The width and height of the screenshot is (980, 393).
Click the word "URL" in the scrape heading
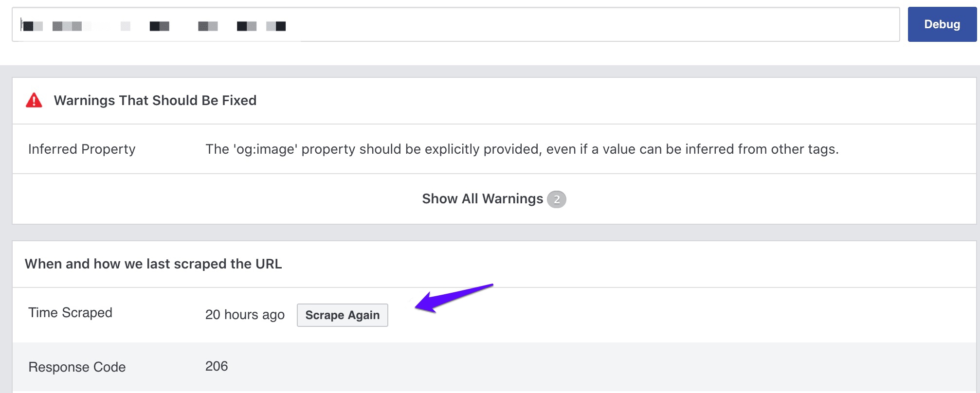[269, 264]
